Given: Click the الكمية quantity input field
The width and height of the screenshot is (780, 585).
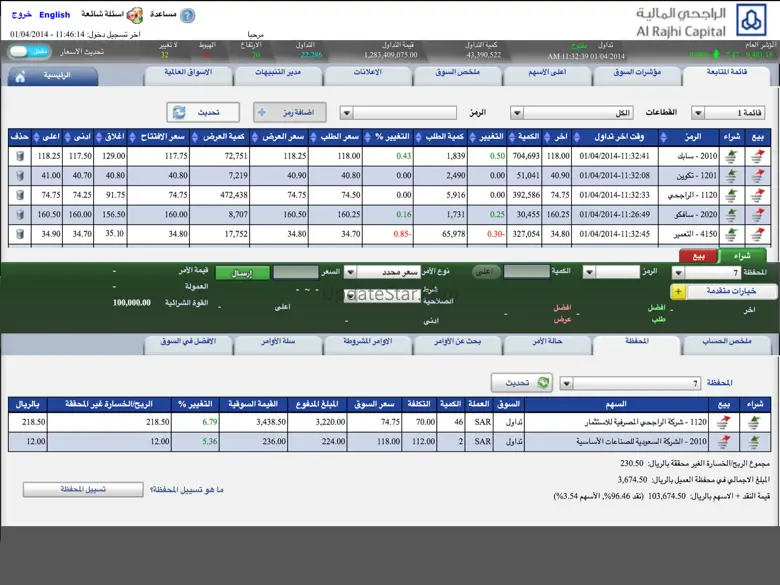Looking at the screenshot, I should pos(526,272).
